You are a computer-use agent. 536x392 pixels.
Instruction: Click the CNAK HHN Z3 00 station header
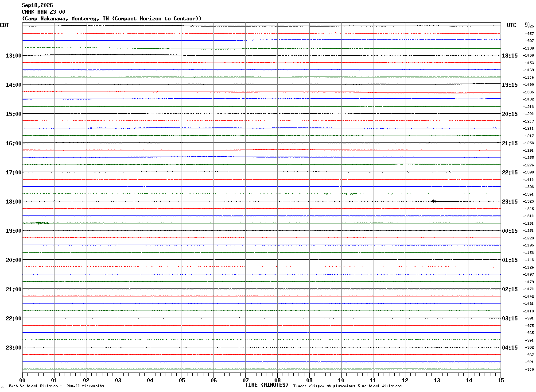point(43,12)
